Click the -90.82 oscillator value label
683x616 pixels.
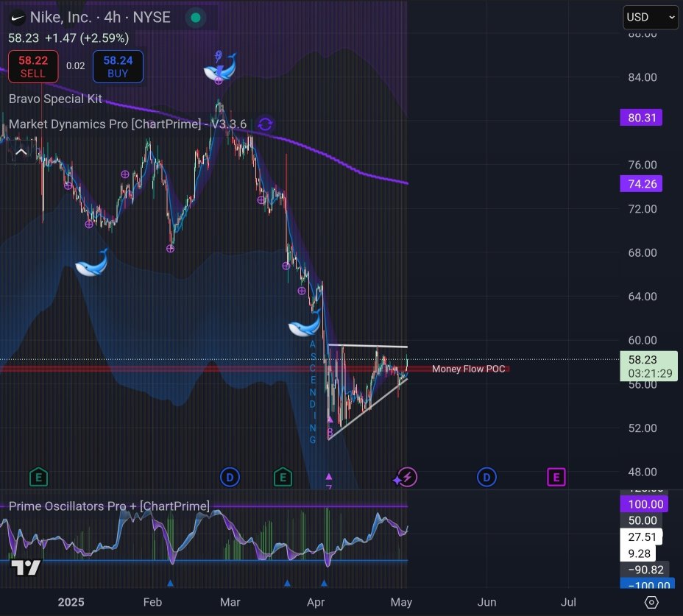[x=645, y=570]
